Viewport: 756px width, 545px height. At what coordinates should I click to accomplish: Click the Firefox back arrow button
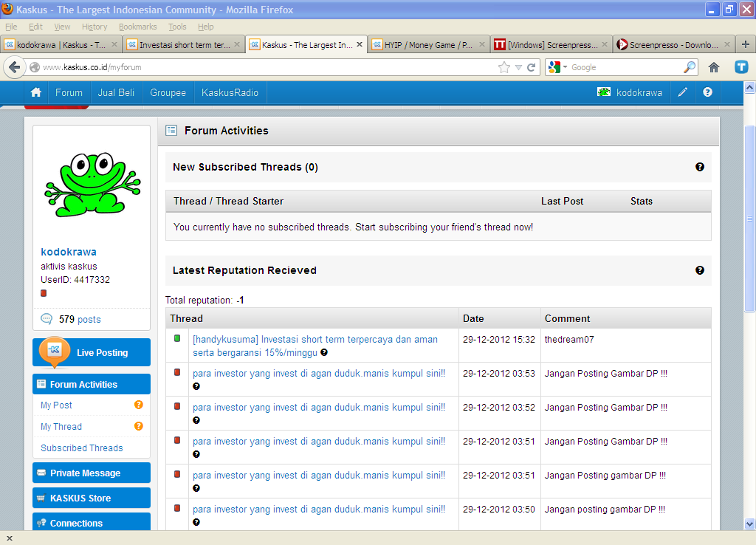(x=15, y=67)
